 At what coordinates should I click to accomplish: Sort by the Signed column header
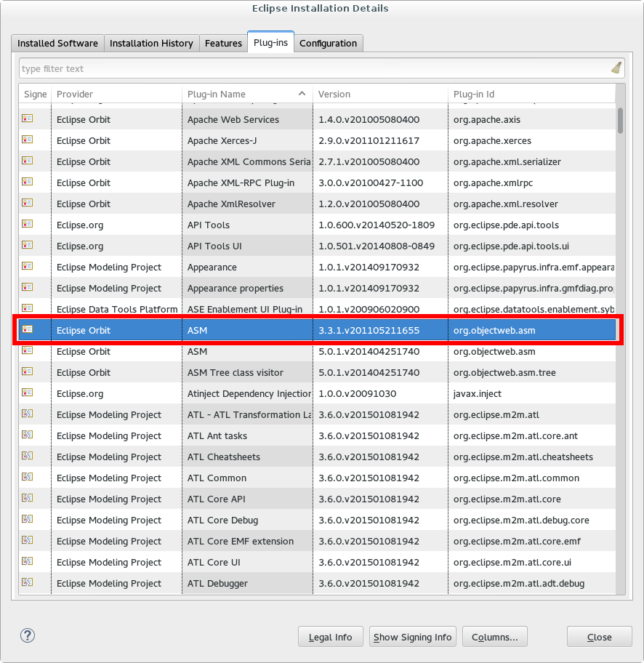[x=35, y=94]
